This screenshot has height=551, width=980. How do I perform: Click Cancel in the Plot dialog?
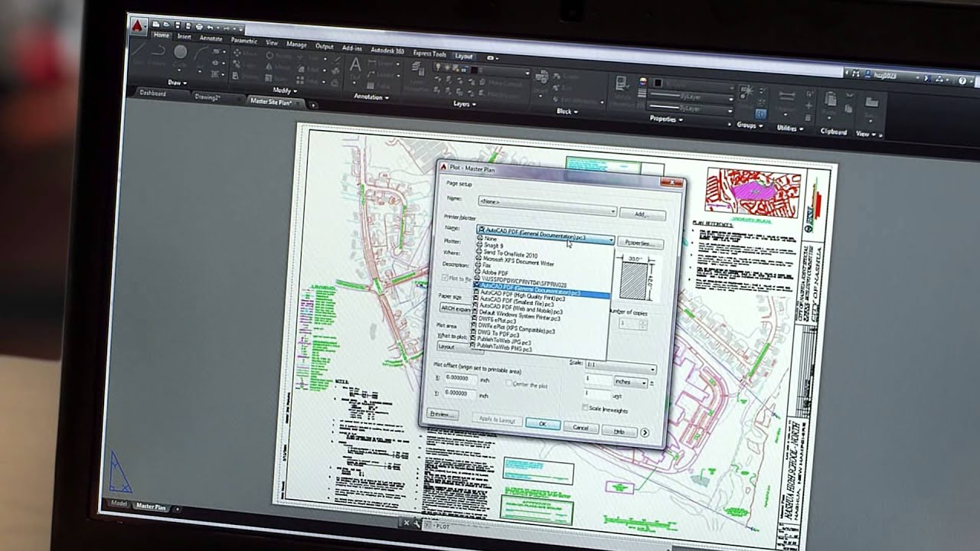(581, 428)
